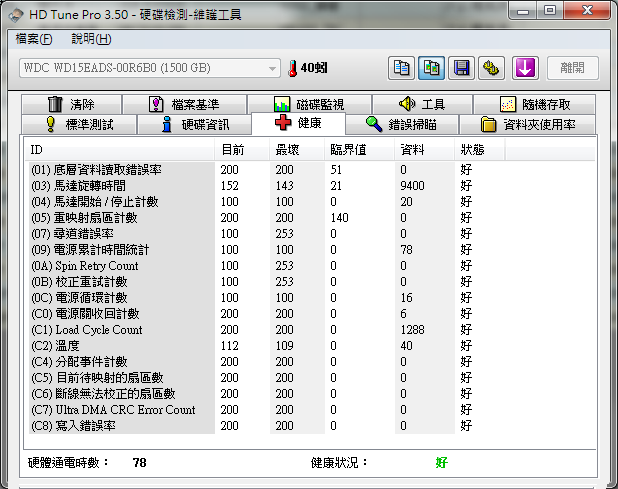Screen dimensions: 618x489
Task: Select the 健康 tab
Action: click(298, 123)
